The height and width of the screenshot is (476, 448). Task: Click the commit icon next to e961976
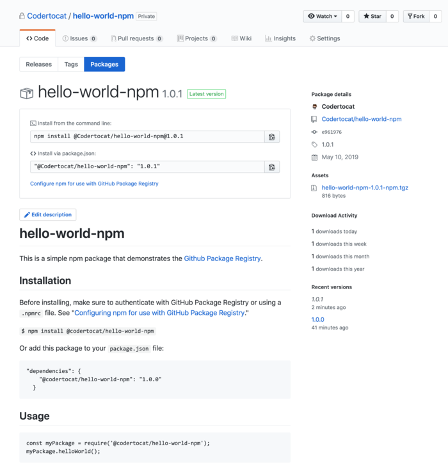314,132
